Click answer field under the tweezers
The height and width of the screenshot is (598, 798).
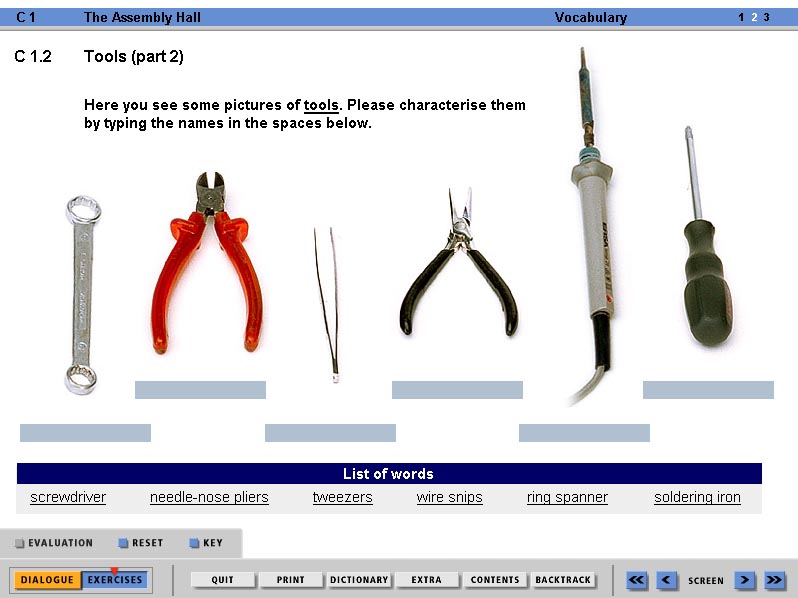pyautogui.click(x=330, y=433)
